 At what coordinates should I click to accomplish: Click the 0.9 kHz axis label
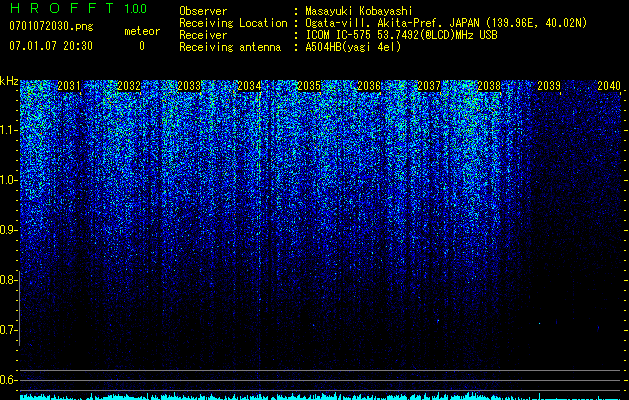point(8,230)
